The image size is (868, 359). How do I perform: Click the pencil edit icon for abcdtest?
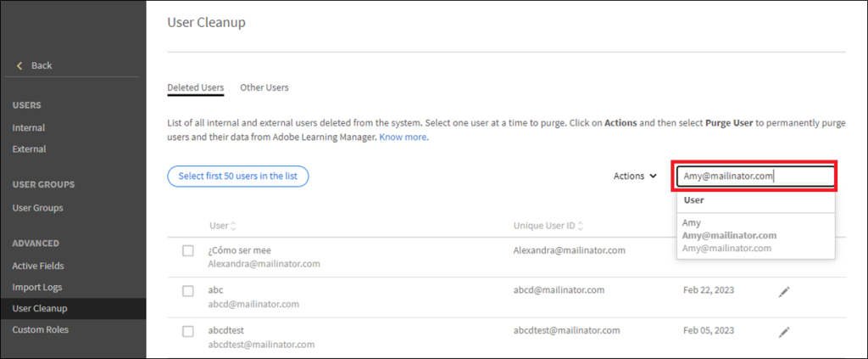[784, 331]
